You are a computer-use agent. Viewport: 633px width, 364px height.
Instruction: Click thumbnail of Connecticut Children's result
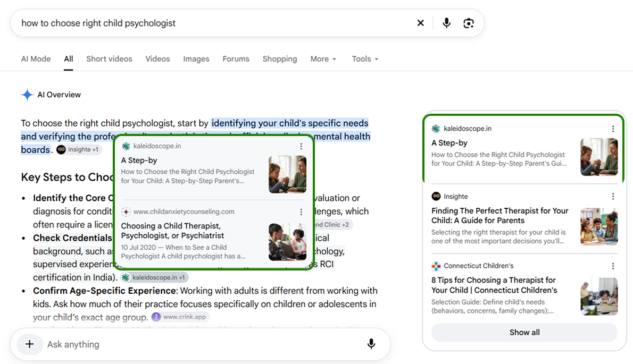click(599, 297)
